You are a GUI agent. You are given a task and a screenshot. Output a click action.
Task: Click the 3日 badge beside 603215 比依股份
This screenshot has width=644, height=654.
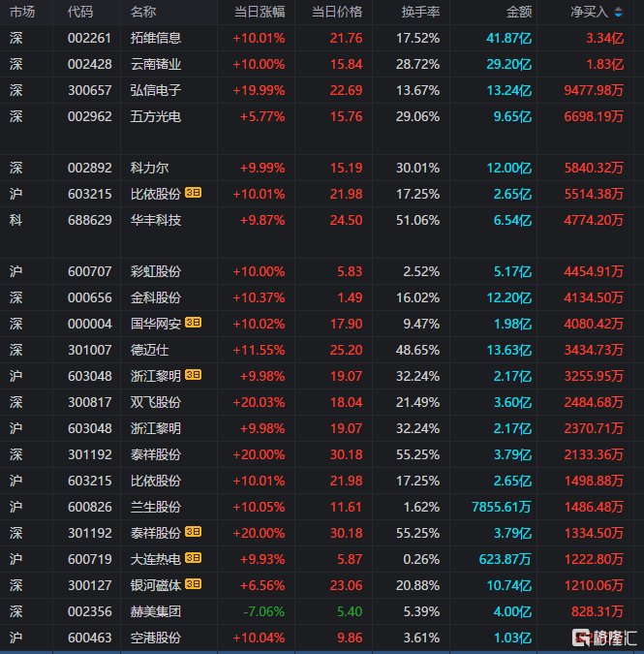(x=193, y=193)
